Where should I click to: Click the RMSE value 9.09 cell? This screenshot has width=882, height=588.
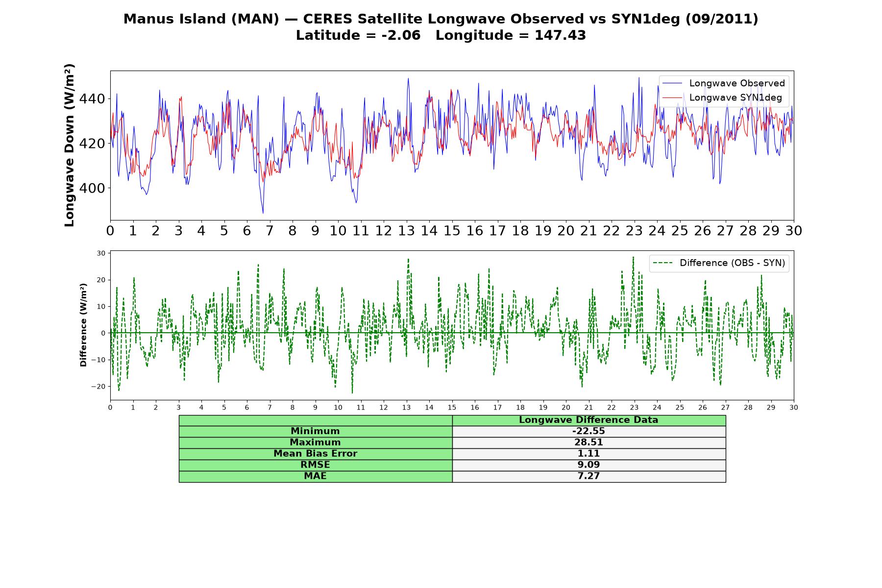[589, 465]
